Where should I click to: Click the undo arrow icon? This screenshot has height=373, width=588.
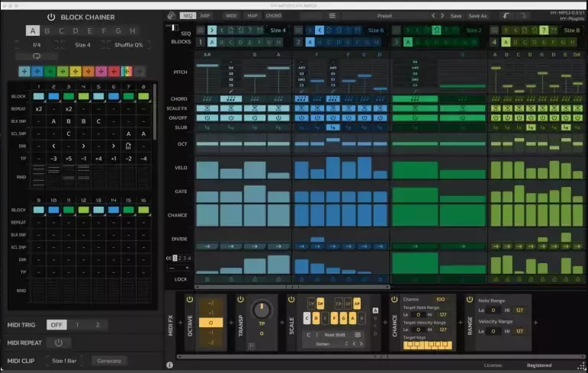tap(506, 15)
